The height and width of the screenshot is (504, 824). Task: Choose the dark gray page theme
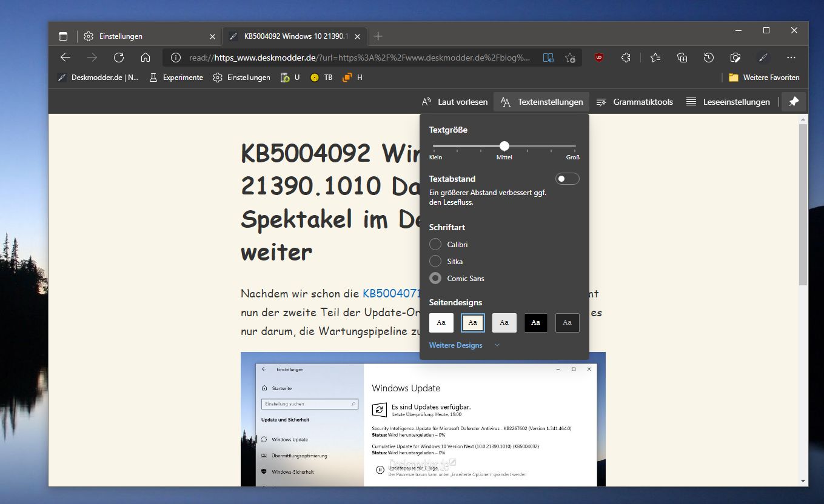[x=568, y=323]
